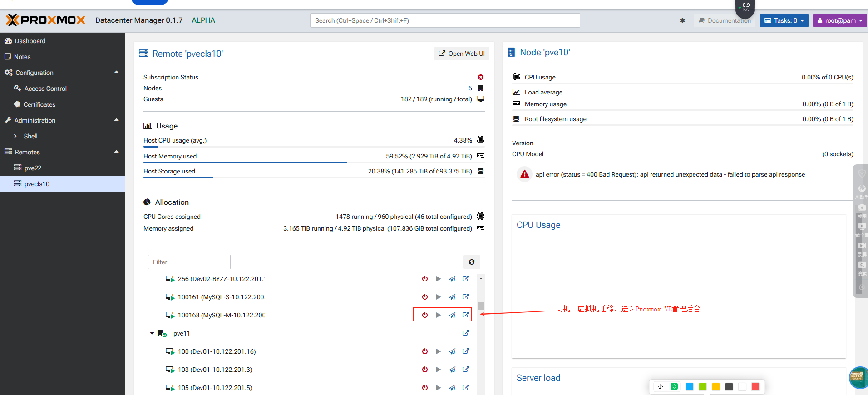Shut down guest 100161 MySQL-S
The height and width of the screenshot is (395, 868).
click(x=425, y=297)
